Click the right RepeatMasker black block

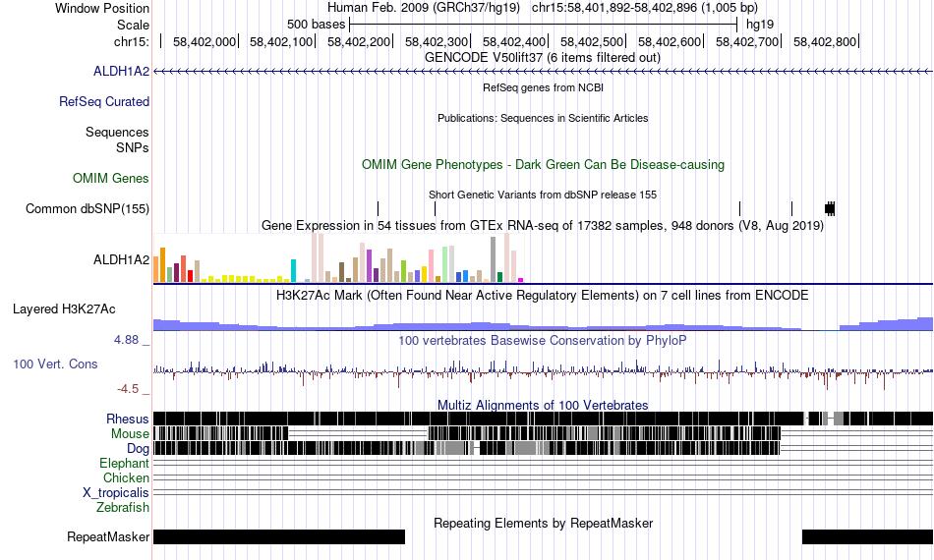click(x=868, y=536)
